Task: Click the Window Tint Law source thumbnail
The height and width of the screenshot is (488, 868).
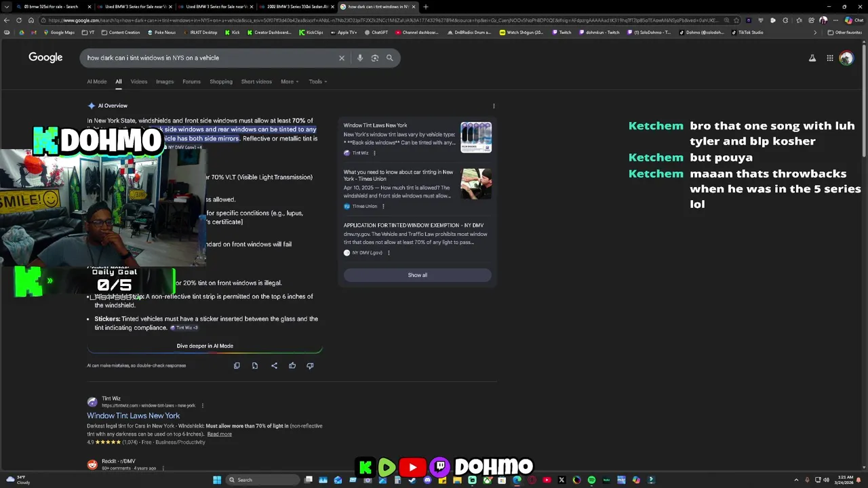Action: point(476,137)
